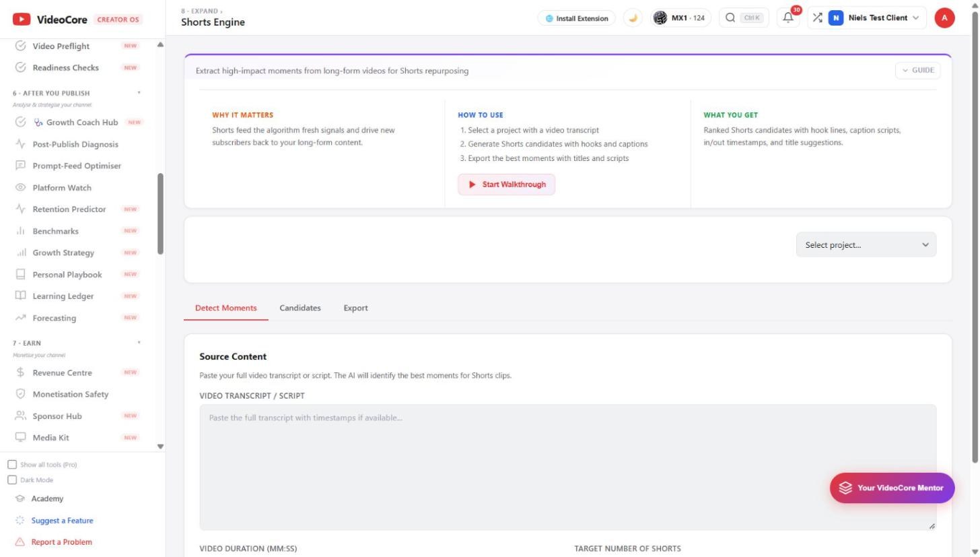This screenshot has height=557, width=980.
Task: Open the Academy link
Action: (47, 499)
